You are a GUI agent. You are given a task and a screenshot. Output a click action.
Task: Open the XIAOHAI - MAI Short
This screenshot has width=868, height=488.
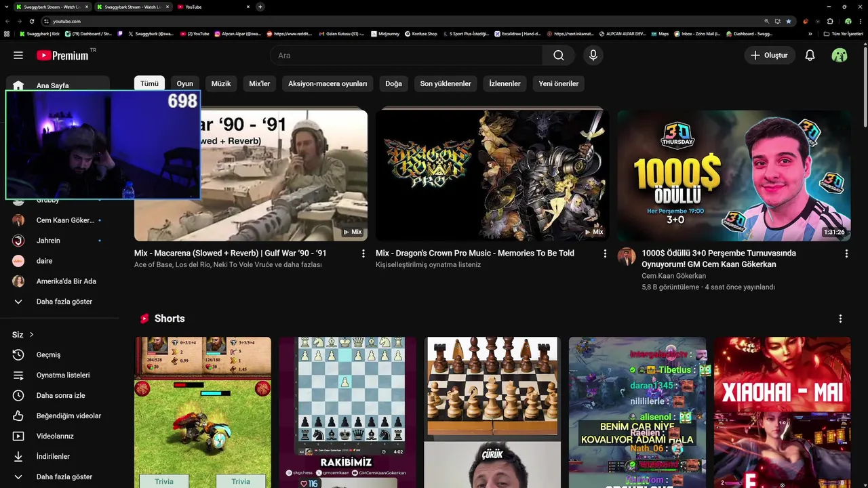click(783, 412)
